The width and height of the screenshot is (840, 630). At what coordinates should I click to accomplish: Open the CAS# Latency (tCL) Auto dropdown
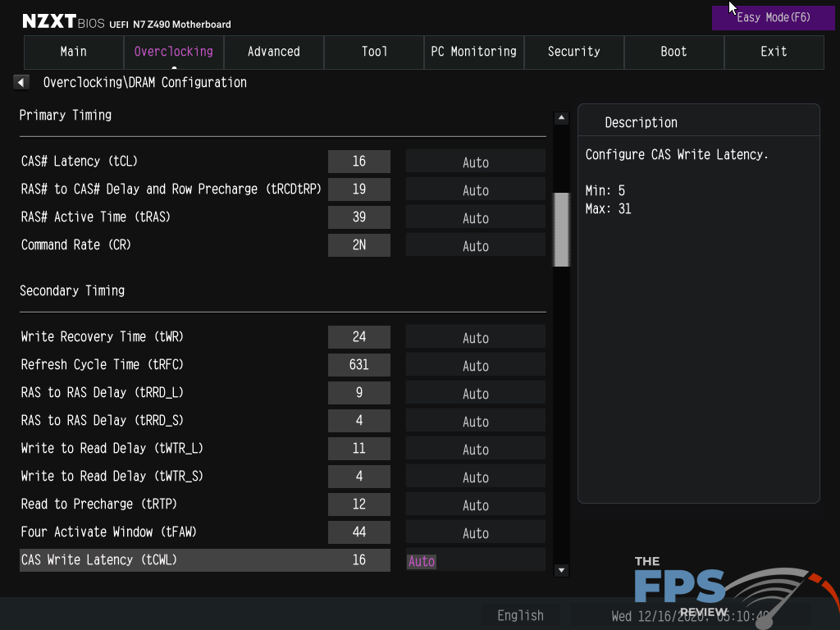(475, 162)
